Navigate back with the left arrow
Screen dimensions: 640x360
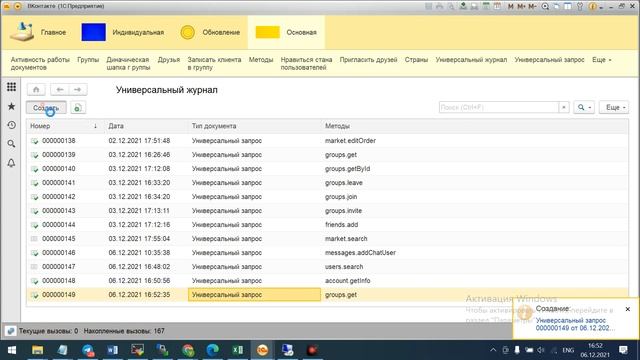(x=60, y=89)
